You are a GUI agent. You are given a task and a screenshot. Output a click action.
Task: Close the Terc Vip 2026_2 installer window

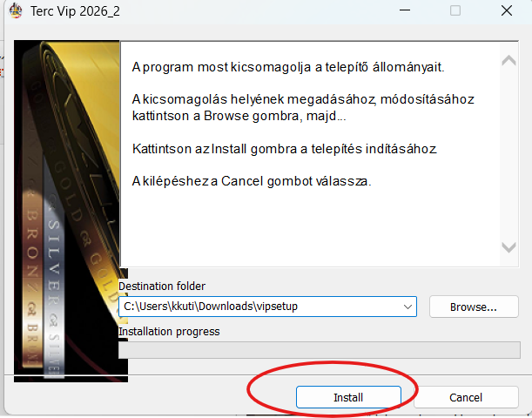click(x=506, y=11)
